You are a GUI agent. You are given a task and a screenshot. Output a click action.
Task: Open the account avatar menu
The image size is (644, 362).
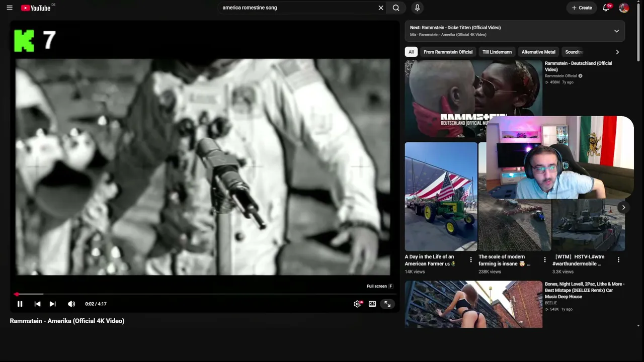point(624,8)
